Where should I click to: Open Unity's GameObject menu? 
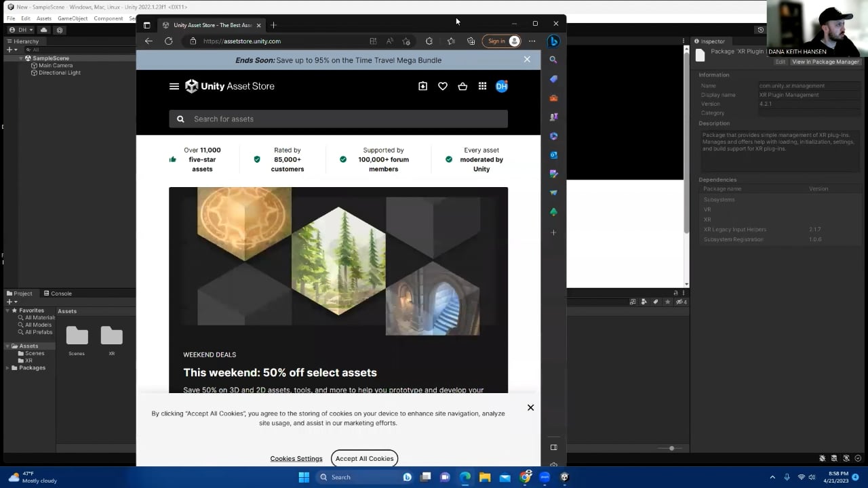[x=71, y=18]
